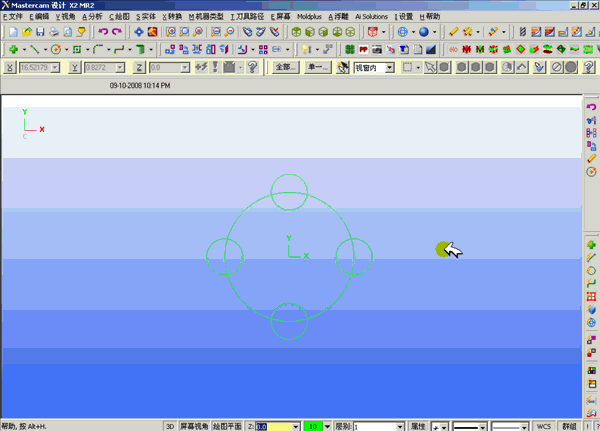
Task: Click the yellow Delete entities pencil icon
Action: [453, 32]
